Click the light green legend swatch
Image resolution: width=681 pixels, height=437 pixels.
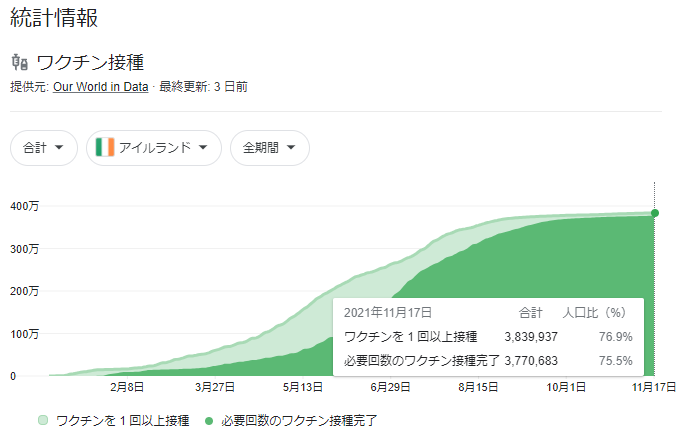pyautogui.click(x=43, y=421)
